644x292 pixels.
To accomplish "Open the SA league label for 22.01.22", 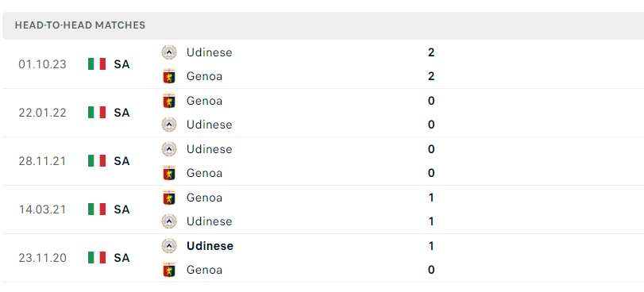I will click(121, 113).
